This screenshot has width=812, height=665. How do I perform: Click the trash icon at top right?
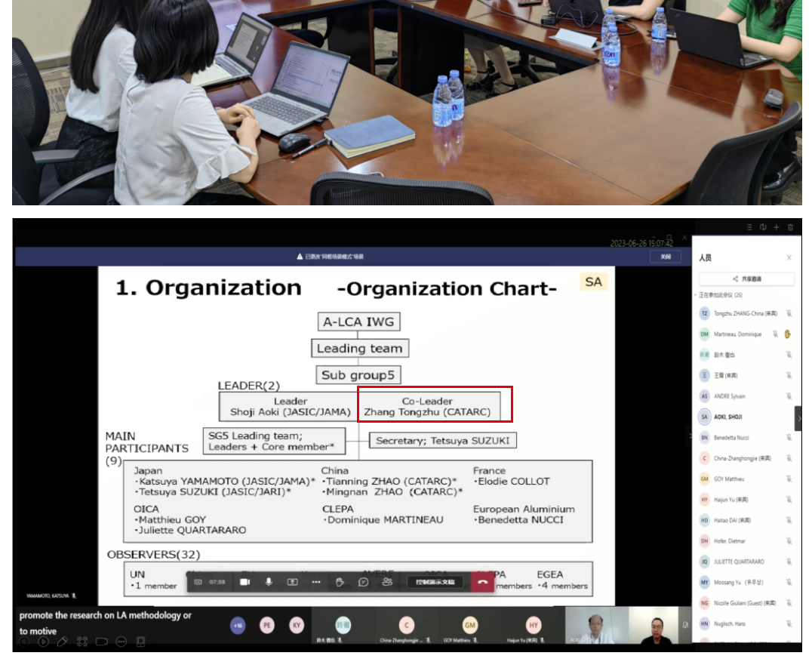790,227
